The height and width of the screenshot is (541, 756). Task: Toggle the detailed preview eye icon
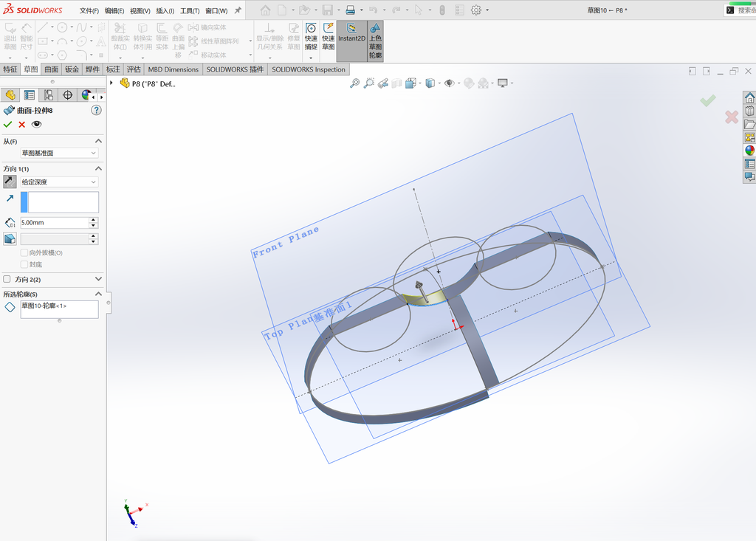[x=36, y=125]
